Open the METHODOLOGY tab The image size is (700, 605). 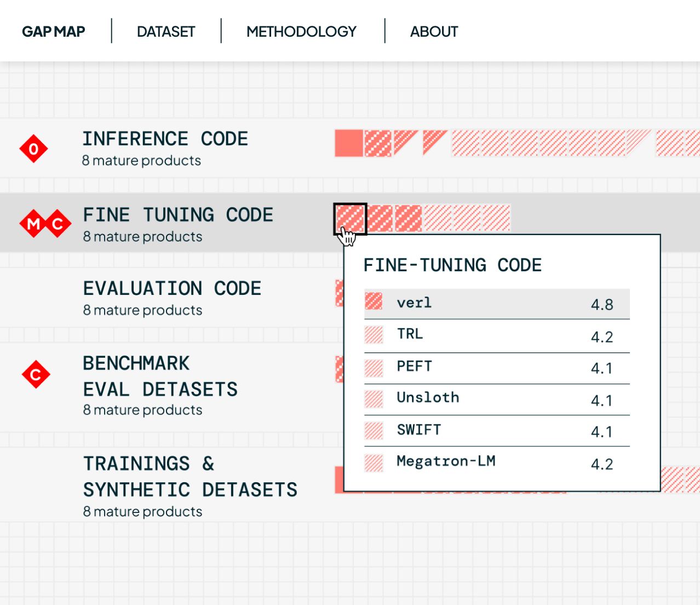[x=301, y=31]
